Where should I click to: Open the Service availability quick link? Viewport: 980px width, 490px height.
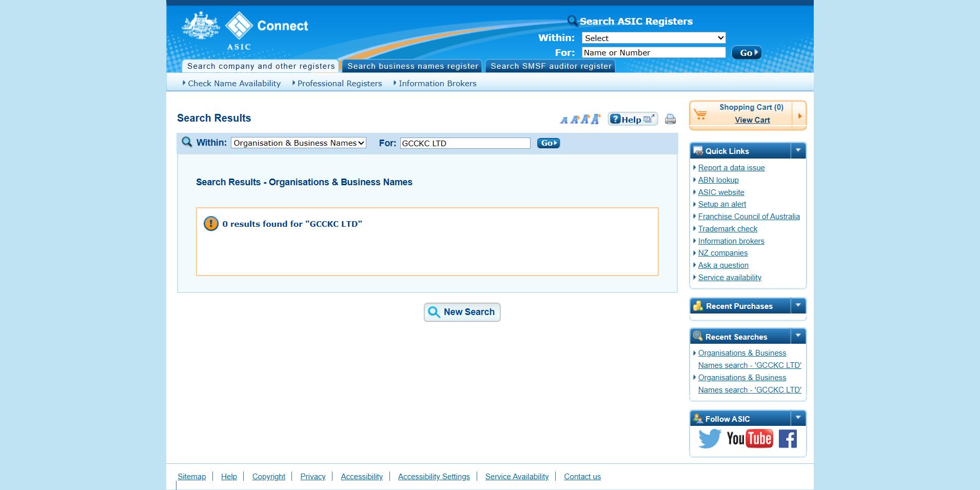730,278
